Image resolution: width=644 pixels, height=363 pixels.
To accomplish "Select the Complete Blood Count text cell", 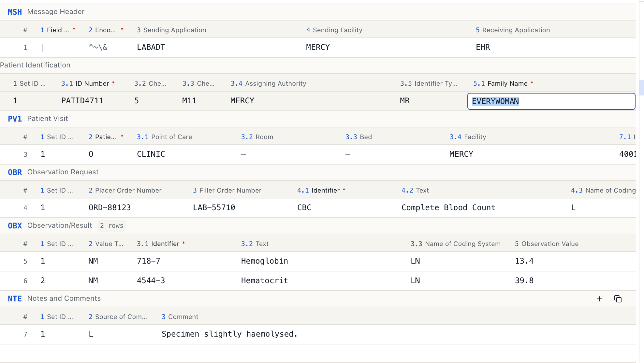I will pyautogui.click(x=448, y=208).
